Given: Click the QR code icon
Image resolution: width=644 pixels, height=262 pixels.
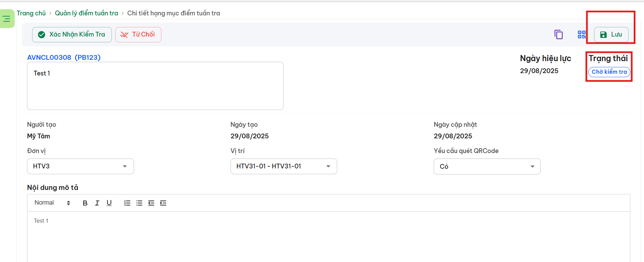Looking at the screenshot, I should tap(582, 35).
